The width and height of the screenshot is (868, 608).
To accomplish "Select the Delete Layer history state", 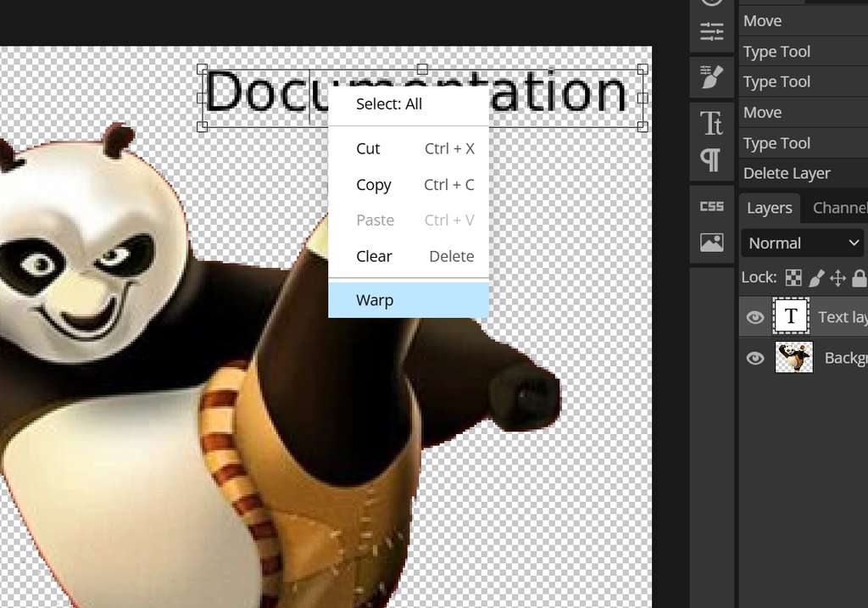I will [804, 173].
